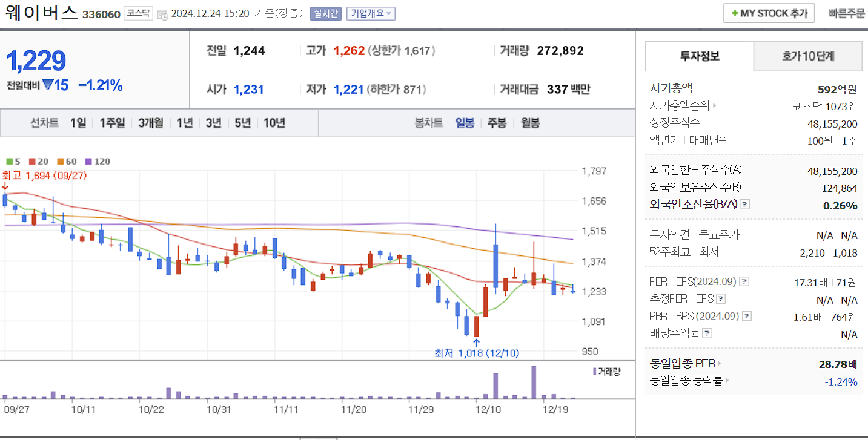Click the 전일 value 1,244
The image size is (868, 440).
pos(249,51)
